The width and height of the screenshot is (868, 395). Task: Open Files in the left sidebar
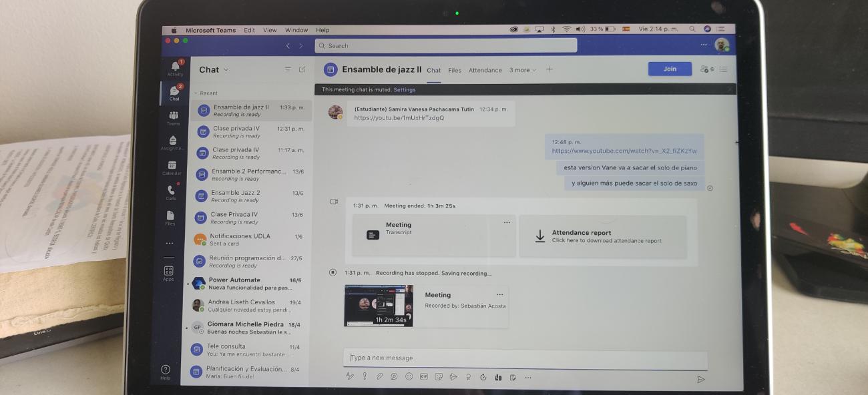(170, 217)
